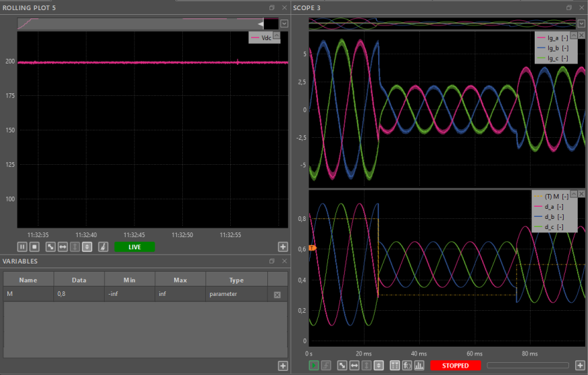The height and width of the screenshot is (375, 588).
Task: Click the green LIVE status button
Action: (134, 247)
